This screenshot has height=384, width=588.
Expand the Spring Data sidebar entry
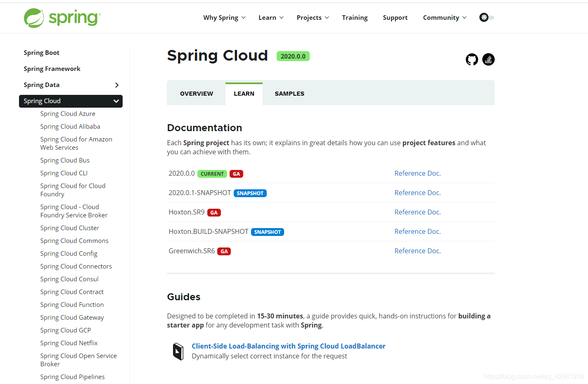(117, 85)
